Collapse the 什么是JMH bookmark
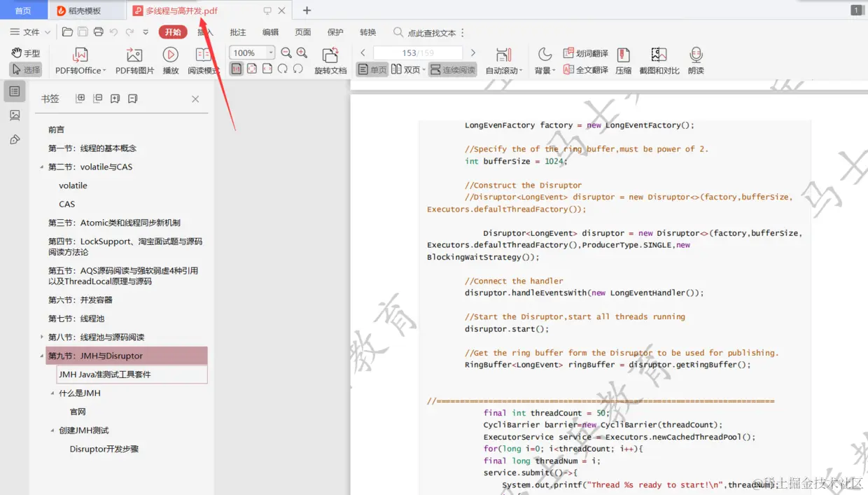868x495 pixels. [52, 393]
